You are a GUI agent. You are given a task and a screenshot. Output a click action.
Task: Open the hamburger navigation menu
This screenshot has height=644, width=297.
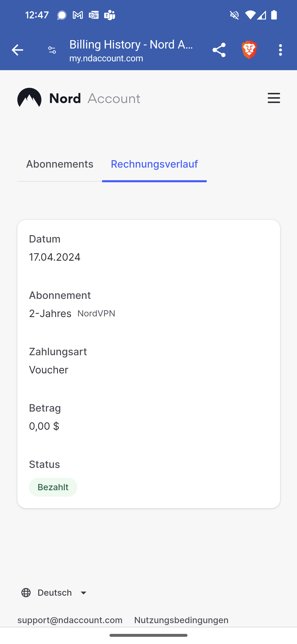(x=273, y=98)
